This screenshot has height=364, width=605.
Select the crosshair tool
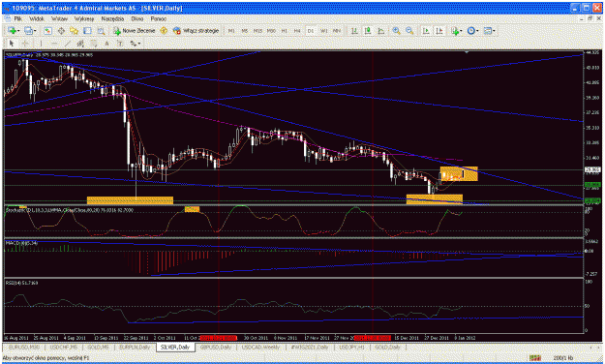point(25,44)
